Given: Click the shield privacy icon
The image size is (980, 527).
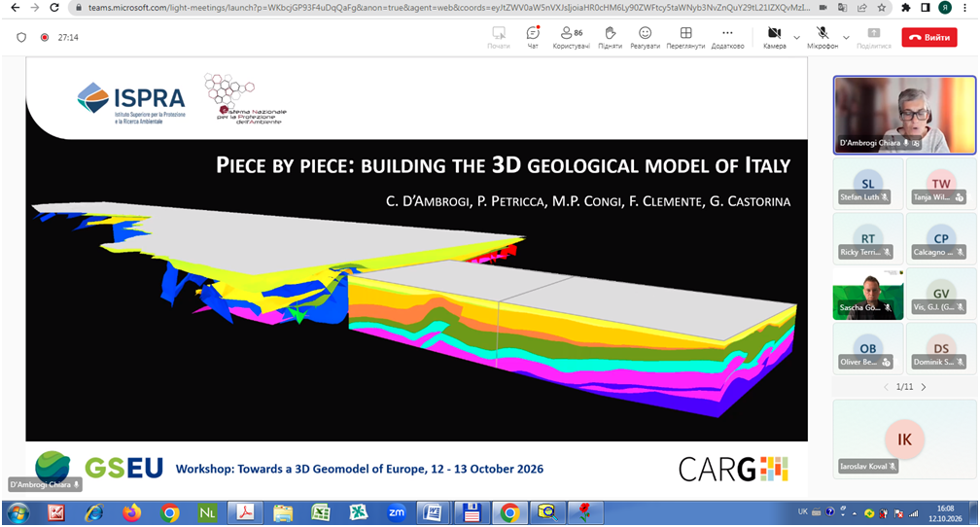Looking at the screenshot, I should pyautogui.click(x=21, y=38).
